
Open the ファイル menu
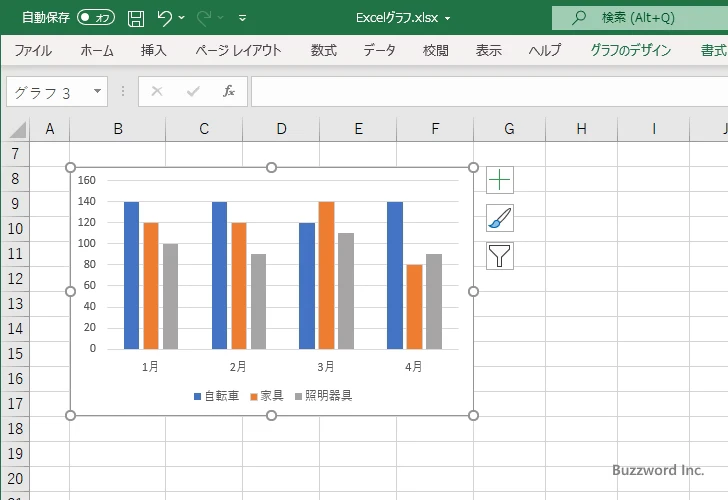point(33,50)
